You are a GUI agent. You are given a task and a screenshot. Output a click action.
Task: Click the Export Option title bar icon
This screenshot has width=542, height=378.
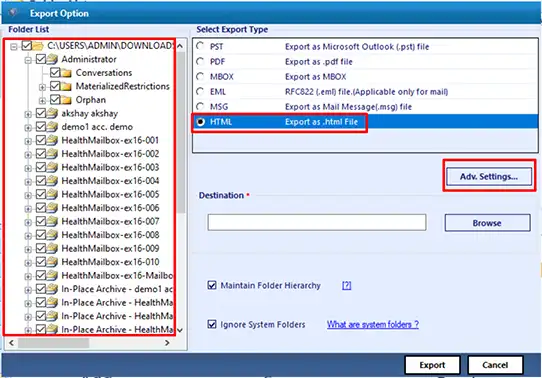click(13, 13)
